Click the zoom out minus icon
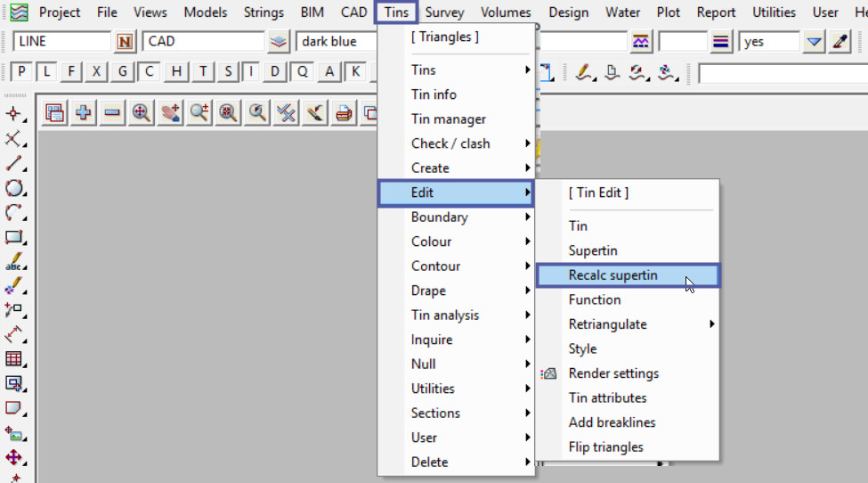The image size is (868, 483). coord(112,112)
